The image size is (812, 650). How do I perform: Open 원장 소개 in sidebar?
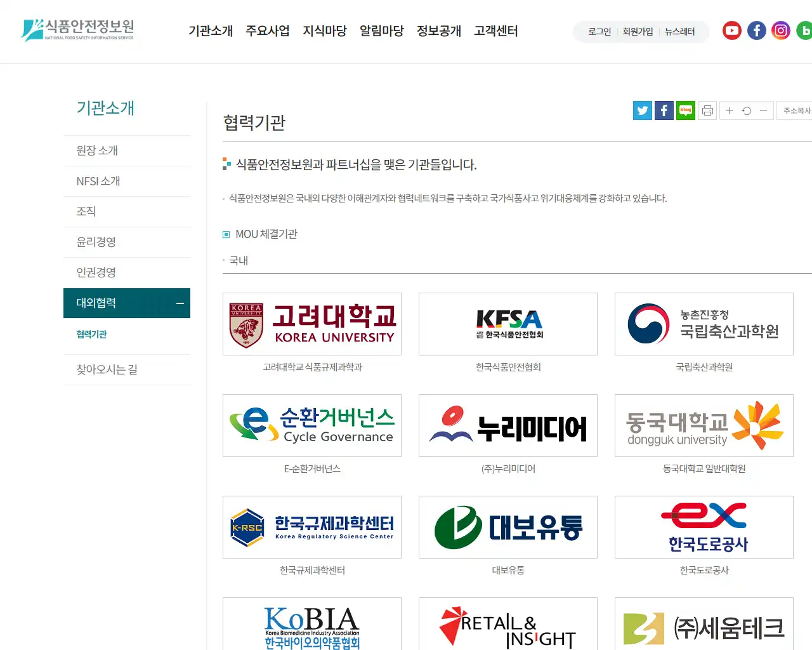127,150
